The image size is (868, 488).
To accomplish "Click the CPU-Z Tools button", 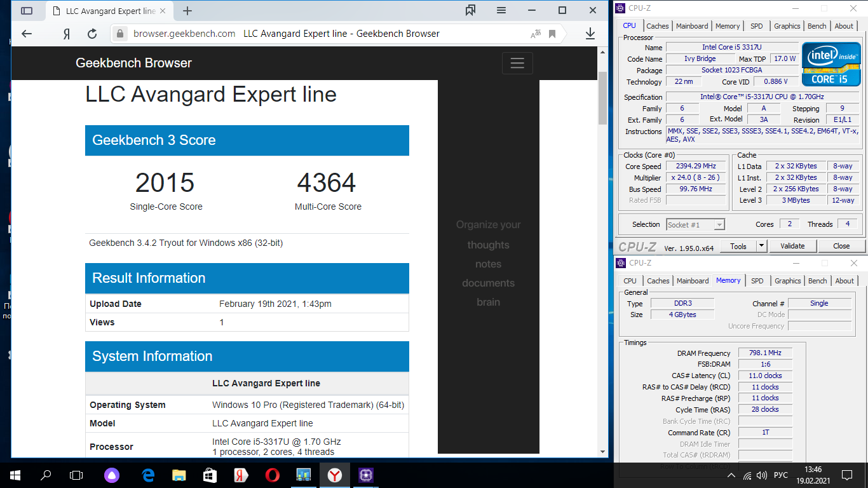I will point(738,246).
